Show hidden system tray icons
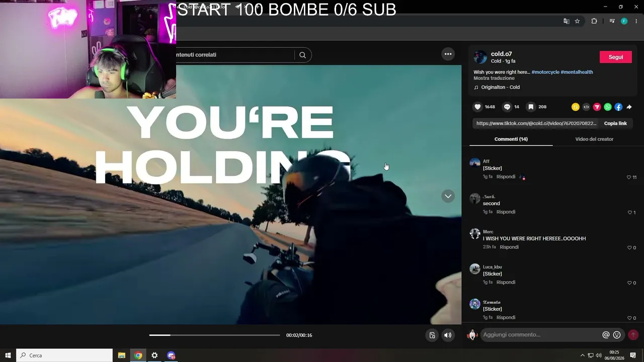The image size is (644, 362). [583, 355]
